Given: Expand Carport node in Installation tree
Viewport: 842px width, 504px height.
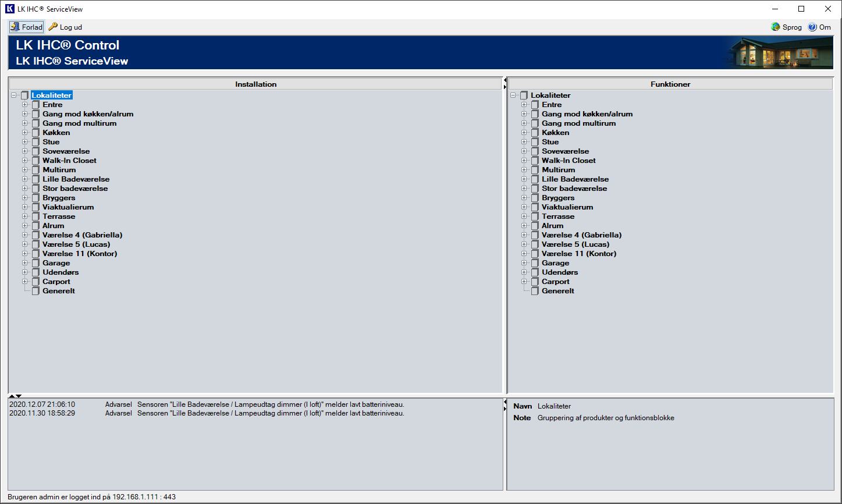Looking at the screenshot, I should [25, 282].
